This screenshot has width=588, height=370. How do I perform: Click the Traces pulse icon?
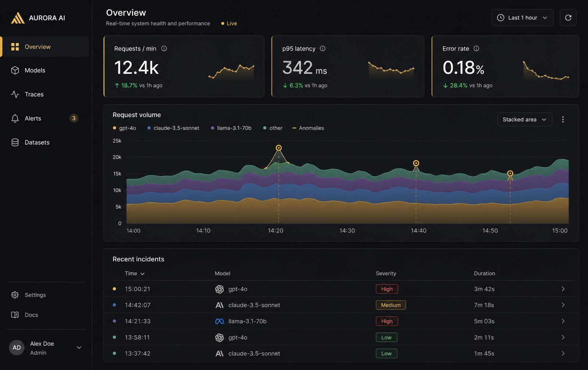[15, 94]
